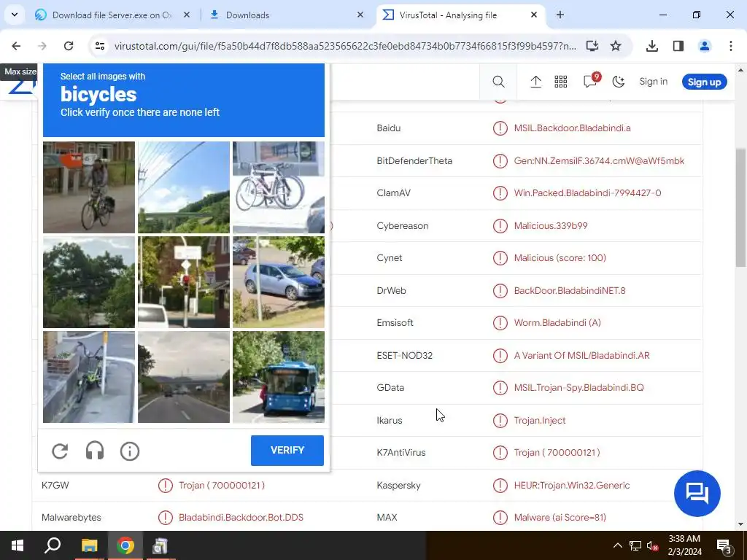Click Baidu detection MSIL.Backdoor.Bladabindi.a
This screenshot has width=747, height=560.
click(x=572, y=128)
